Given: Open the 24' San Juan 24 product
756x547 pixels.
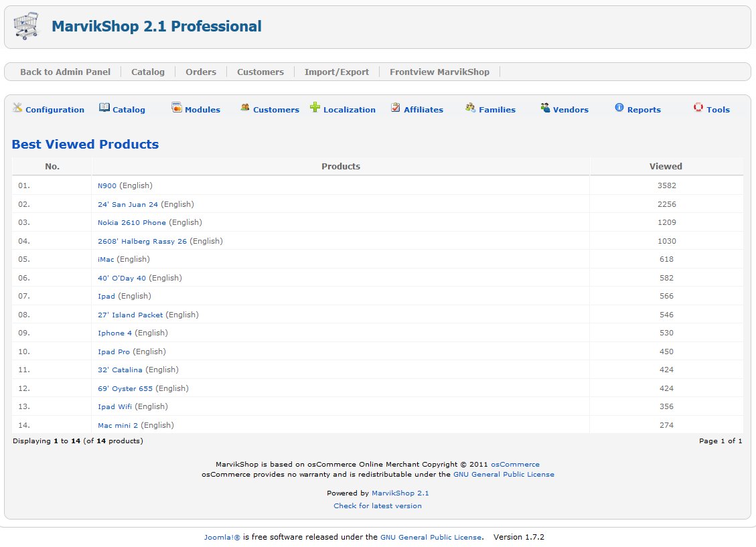Looking at the screenshot, I should [128, 204].
